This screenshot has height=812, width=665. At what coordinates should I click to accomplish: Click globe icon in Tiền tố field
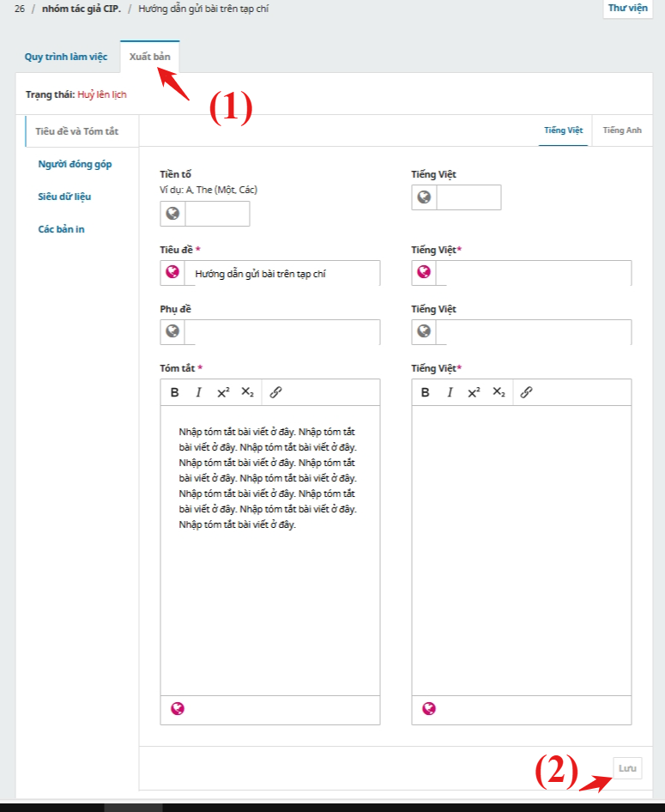[x=172, y=214]
